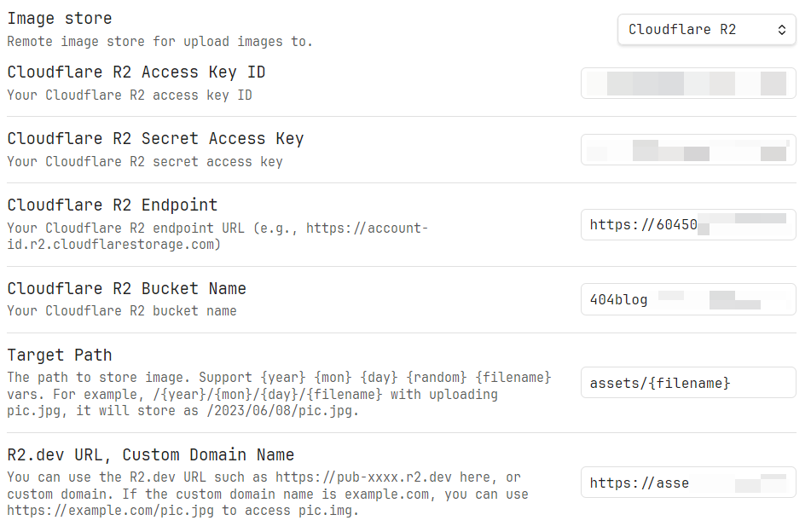
Task: Click the "Cloudflare R2 Access Key ID" label
Action: (x=136, y=72)
